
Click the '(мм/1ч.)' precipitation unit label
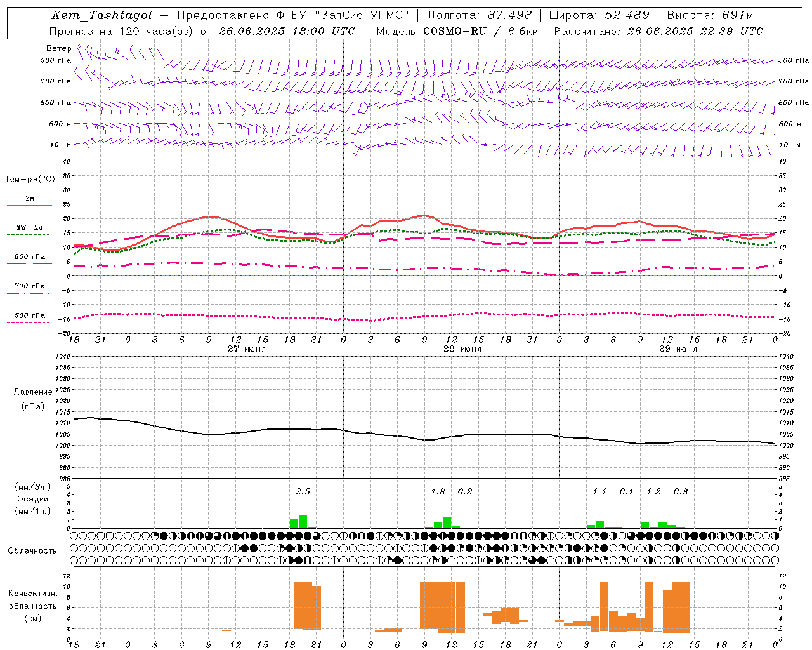pos(33,511)
